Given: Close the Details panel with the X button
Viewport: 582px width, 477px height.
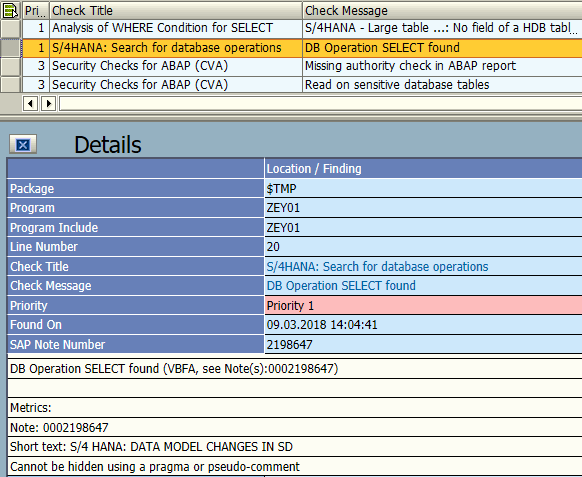Looking at the screenshot, I should coord(23,144).
